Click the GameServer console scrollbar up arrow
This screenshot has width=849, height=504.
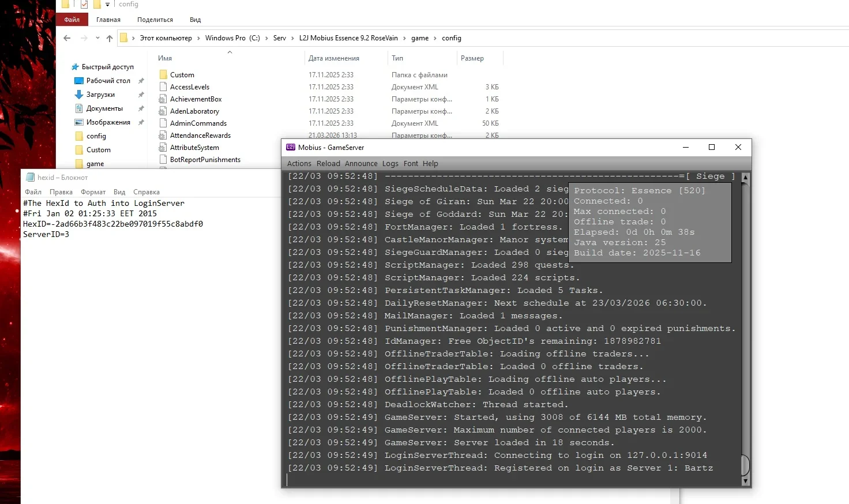(745, 177)
